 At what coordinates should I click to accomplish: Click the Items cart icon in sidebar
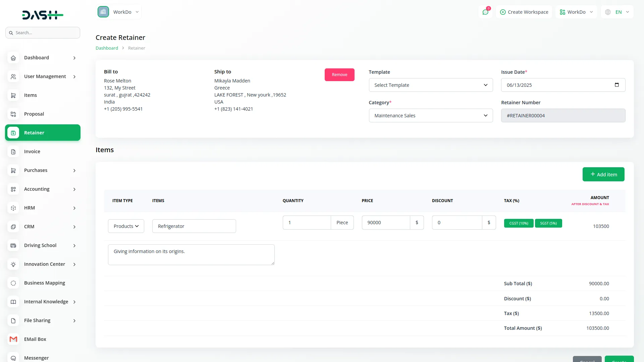click(13, 95)
